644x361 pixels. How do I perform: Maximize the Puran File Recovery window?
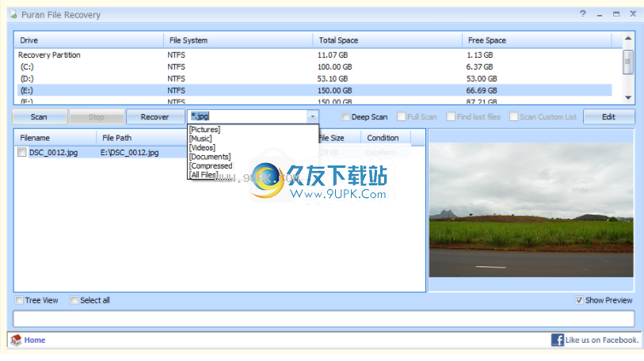616,14
